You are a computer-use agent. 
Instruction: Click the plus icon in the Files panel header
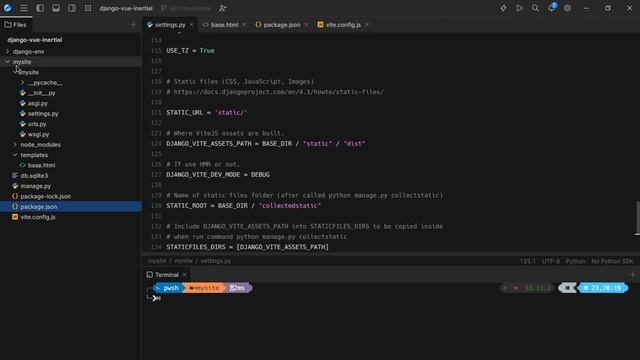point(133,25)
